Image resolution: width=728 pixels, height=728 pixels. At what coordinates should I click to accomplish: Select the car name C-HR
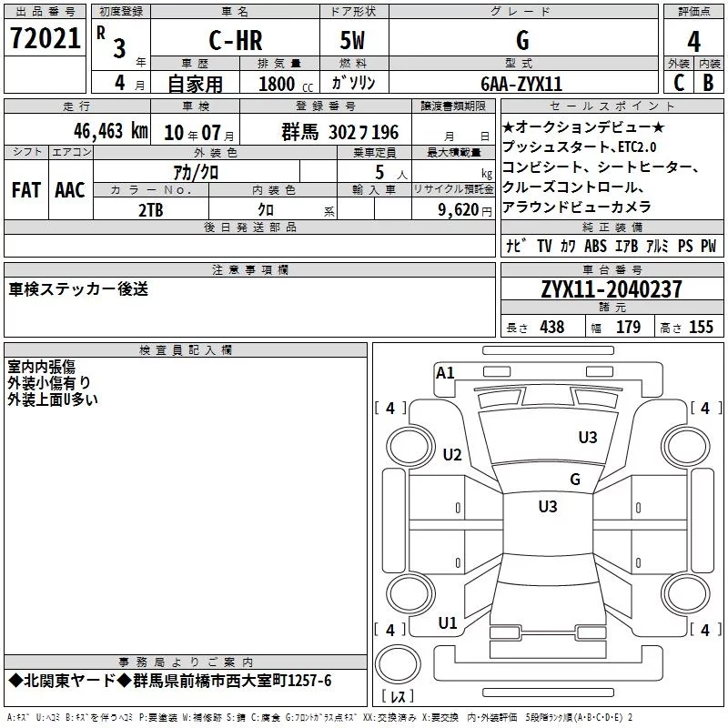(236, 40)
